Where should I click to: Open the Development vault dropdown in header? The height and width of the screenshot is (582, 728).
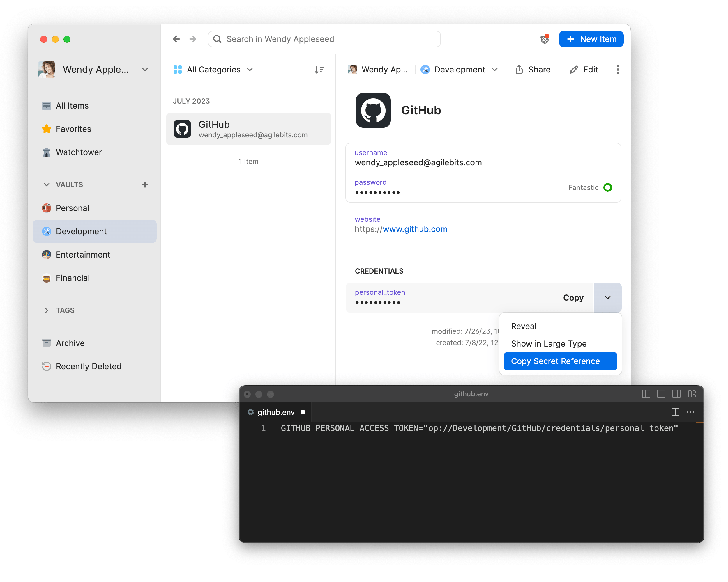tap(459, 70)
